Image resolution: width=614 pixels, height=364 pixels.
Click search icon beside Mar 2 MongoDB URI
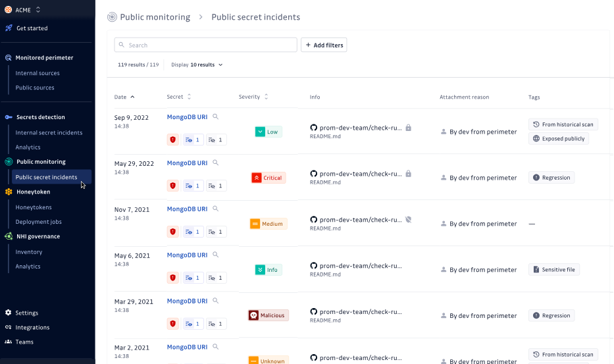coord(215,347)
